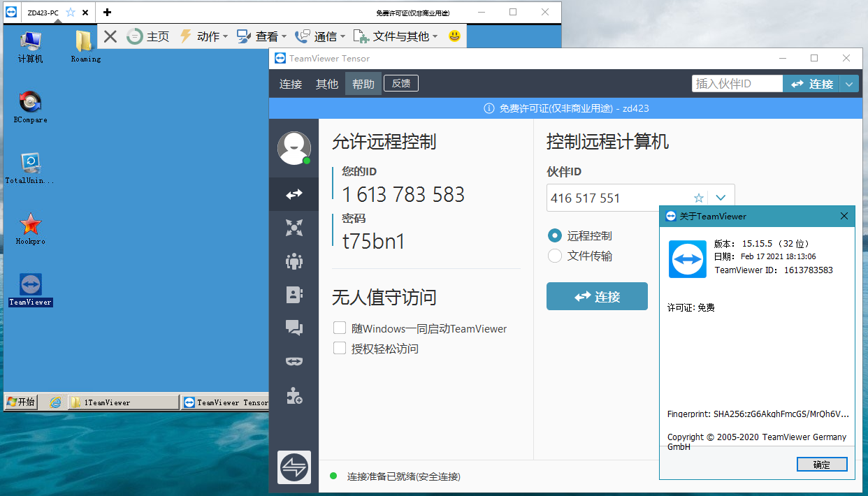Enable 授权轻松访问 checkbox
The height and width of the screenshot is (496, 868).
340,348
